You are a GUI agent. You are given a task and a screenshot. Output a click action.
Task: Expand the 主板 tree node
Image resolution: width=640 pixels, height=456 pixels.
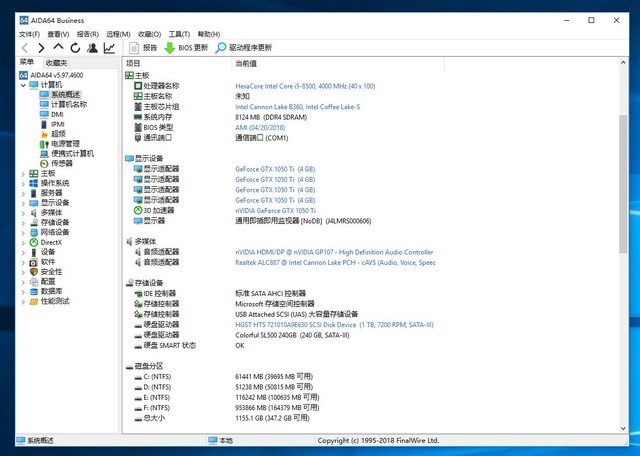click(23, 174)
